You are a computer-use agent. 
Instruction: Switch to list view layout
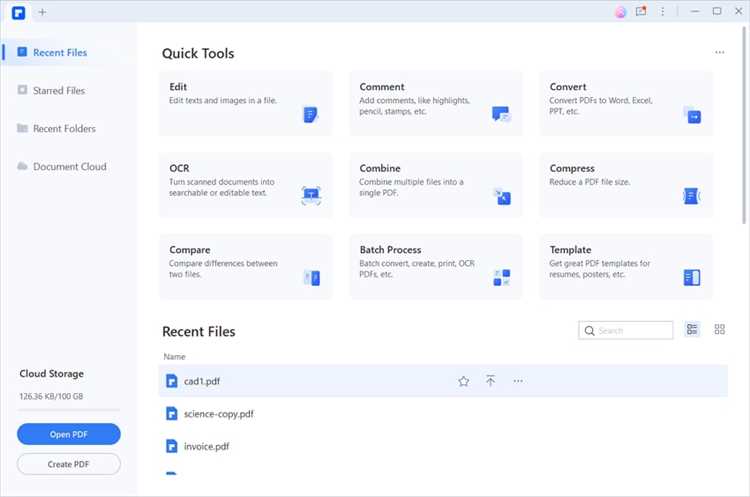click(692, 329)
